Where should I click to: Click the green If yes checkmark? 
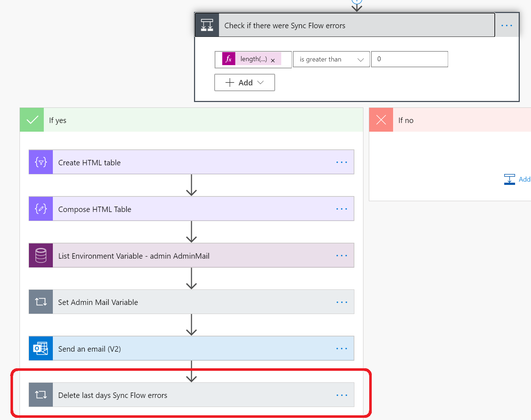31,119
